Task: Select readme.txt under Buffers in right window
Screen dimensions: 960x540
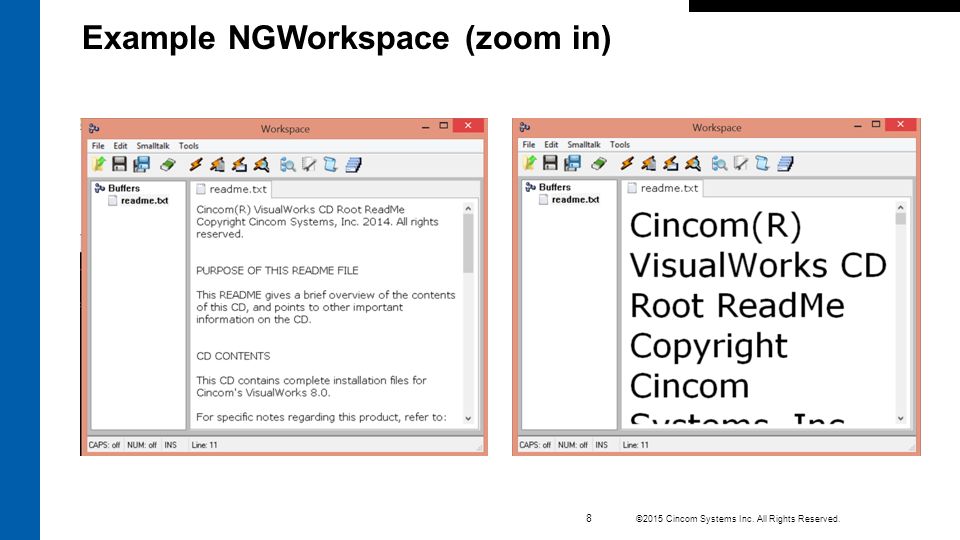Action: pos(569,199)
